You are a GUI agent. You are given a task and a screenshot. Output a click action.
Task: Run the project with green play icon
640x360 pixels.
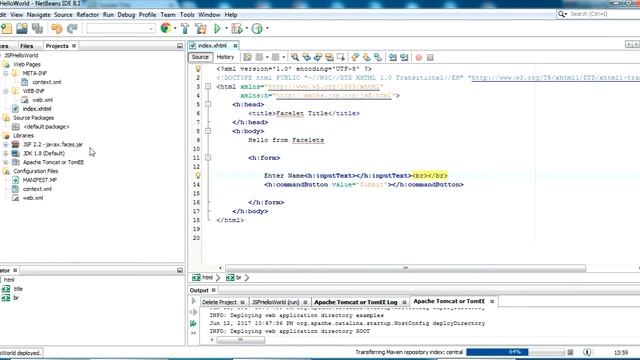click(218, 28)
